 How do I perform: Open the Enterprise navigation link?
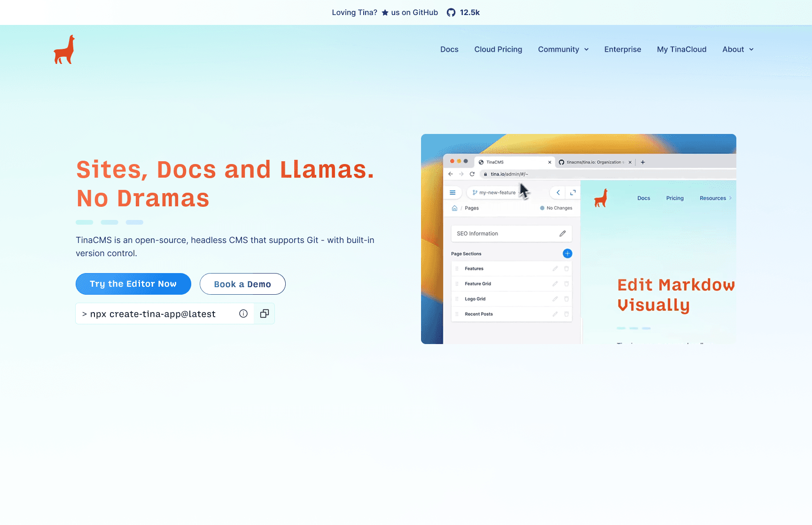click(623, 49)
